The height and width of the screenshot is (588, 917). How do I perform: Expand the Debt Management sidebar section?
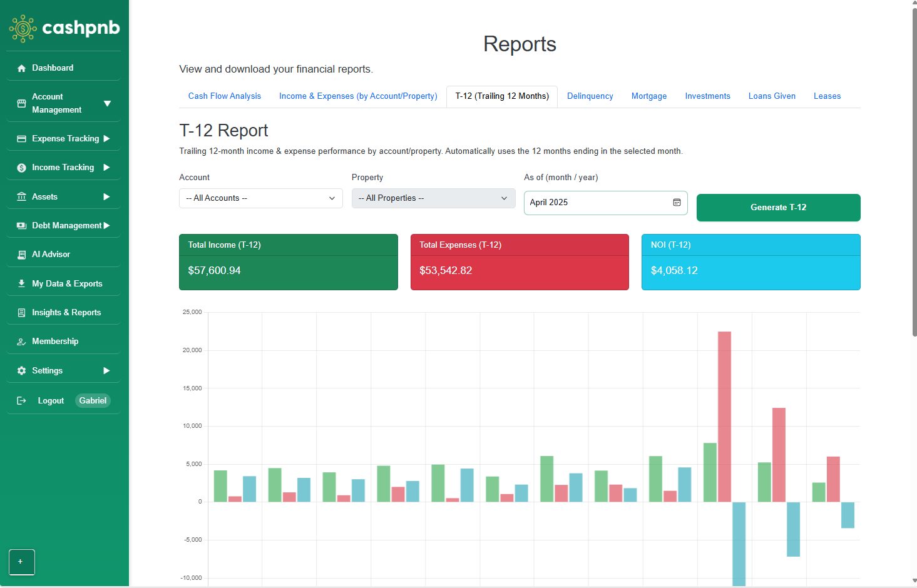(106, 225)
